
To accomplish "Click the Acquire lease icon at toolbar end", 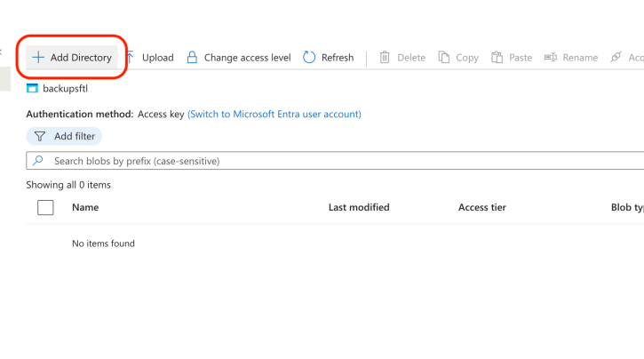I will (x=616, y=58).
